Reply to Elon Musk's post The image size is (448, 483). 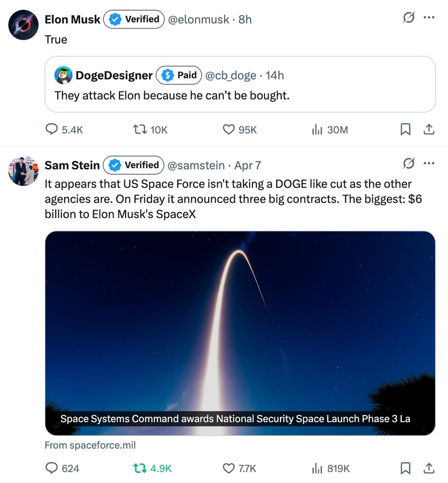click(52, 129)
